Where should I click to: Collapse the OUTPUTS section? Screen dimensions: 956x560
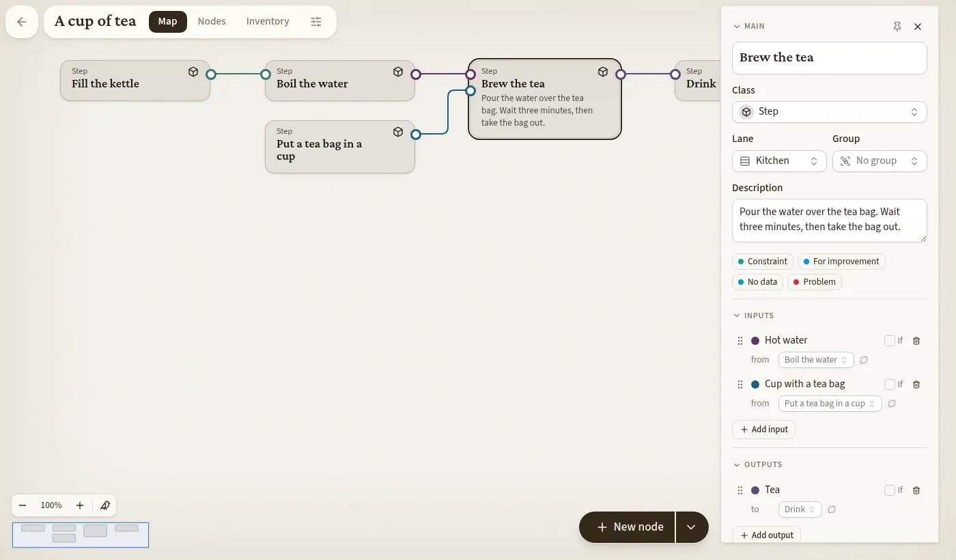coord(758,465)
